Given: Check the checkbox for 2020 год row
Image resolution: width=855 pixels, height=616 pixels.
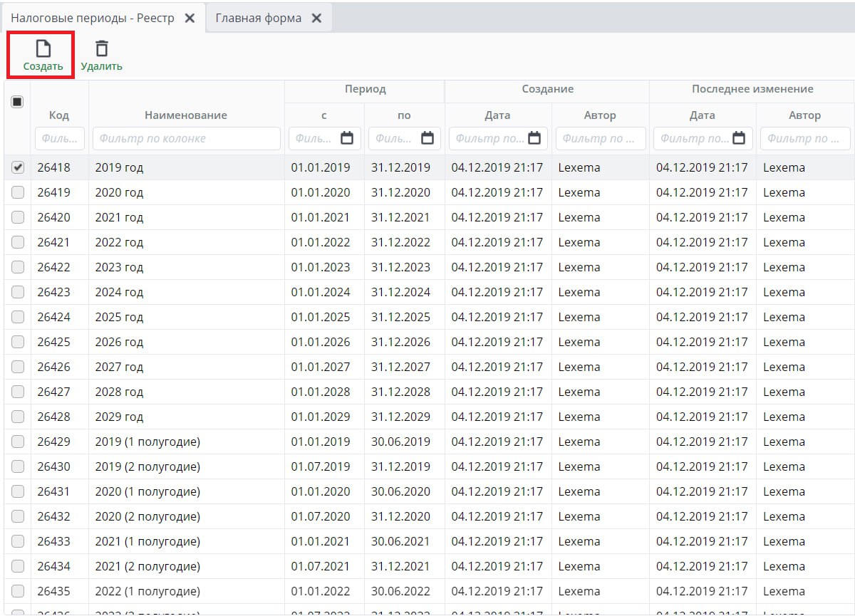Looking at the screenshot, I should pos(18,192).
